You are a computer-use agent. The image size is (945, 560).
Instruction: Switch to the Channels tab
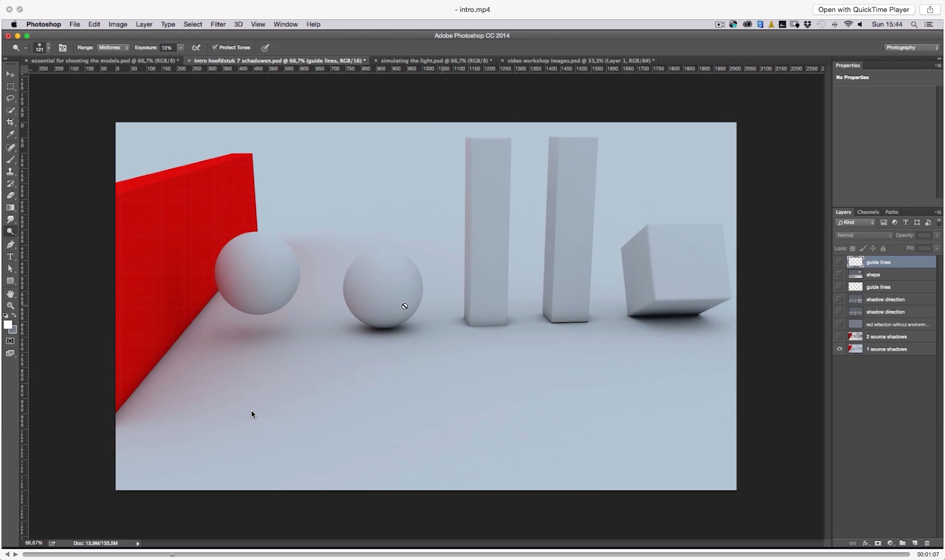[x=868, y=212]
